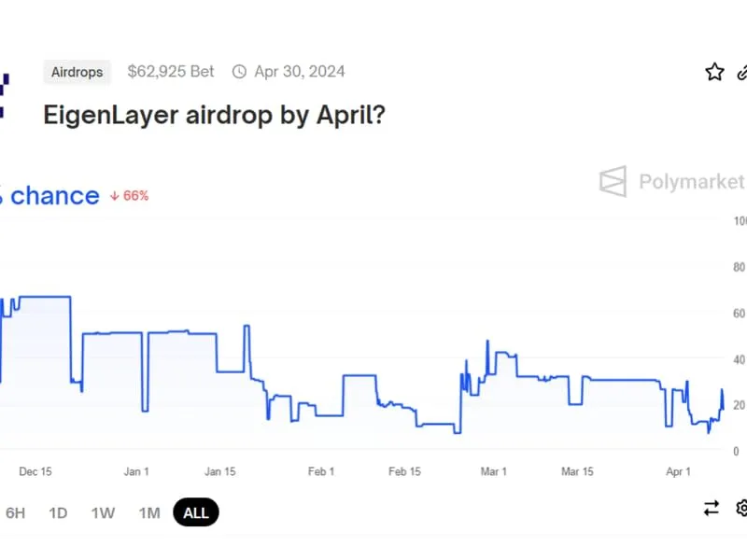
Task: Select the 1M time range option
Action: tap(148, 512)
